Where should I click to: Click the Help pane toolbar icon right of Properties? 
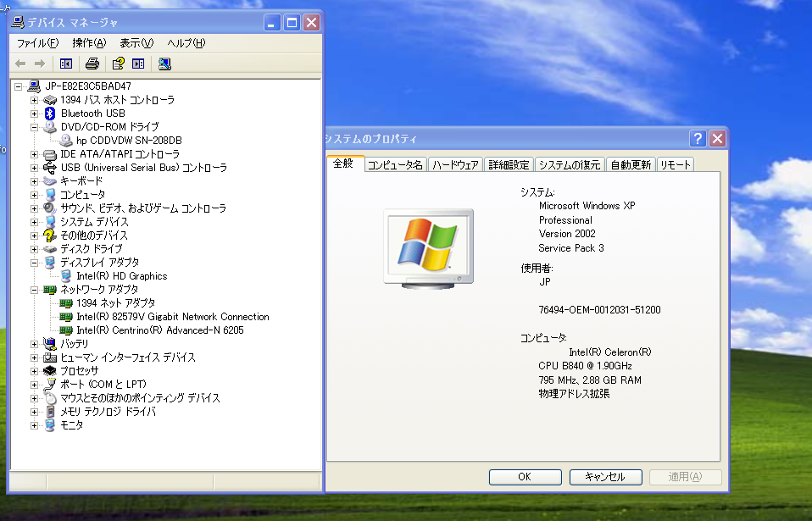tap(138, 64)
